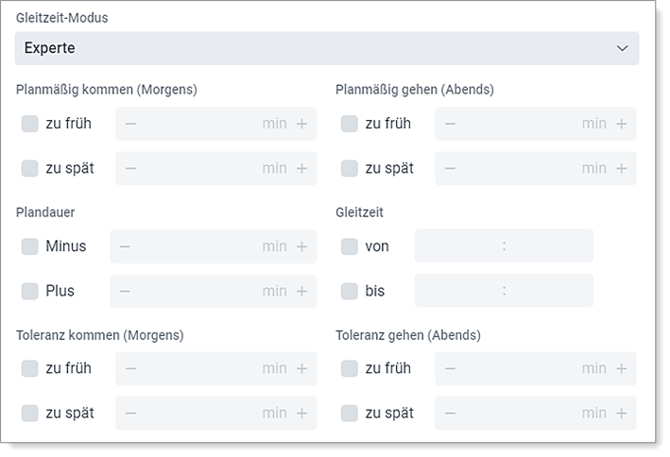
Task: Check 'zu spät' under Planmäßig kommen (Morgens)
Action: [30, 168]
